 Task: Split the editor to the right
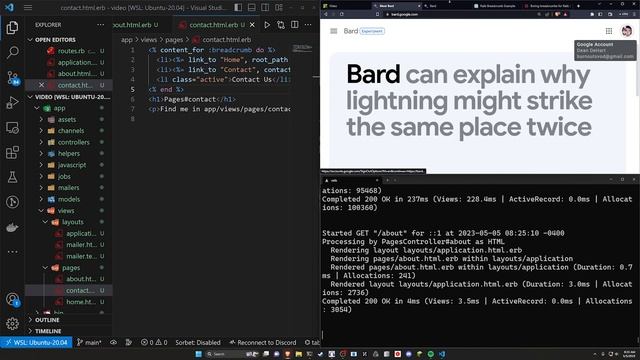295,25
